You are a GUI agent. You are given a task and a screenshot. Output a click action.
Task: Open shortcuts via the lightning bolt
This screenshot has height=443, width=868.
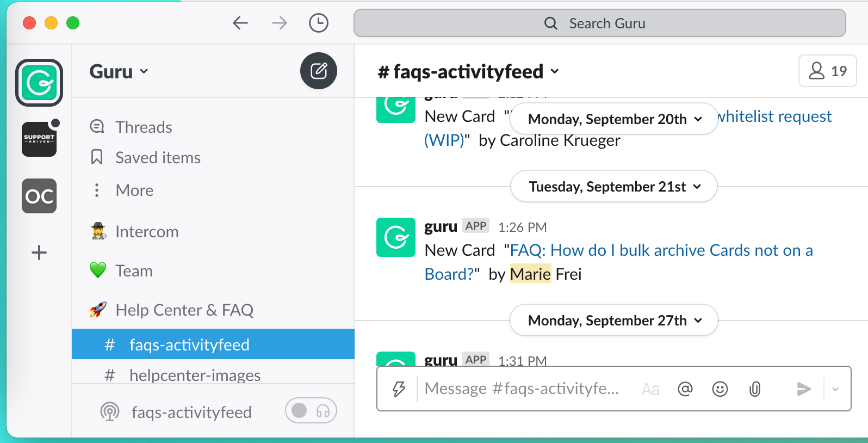[x=399, y=389]
